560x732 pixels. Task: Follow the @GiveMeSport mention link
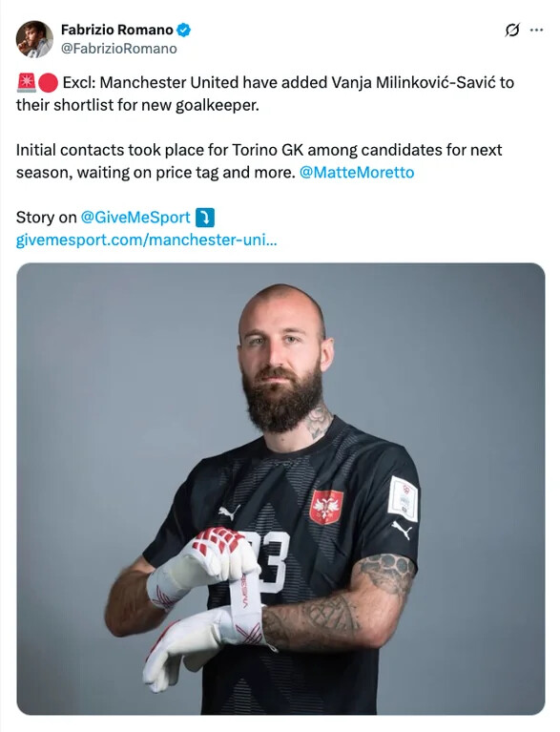point(135,217)
